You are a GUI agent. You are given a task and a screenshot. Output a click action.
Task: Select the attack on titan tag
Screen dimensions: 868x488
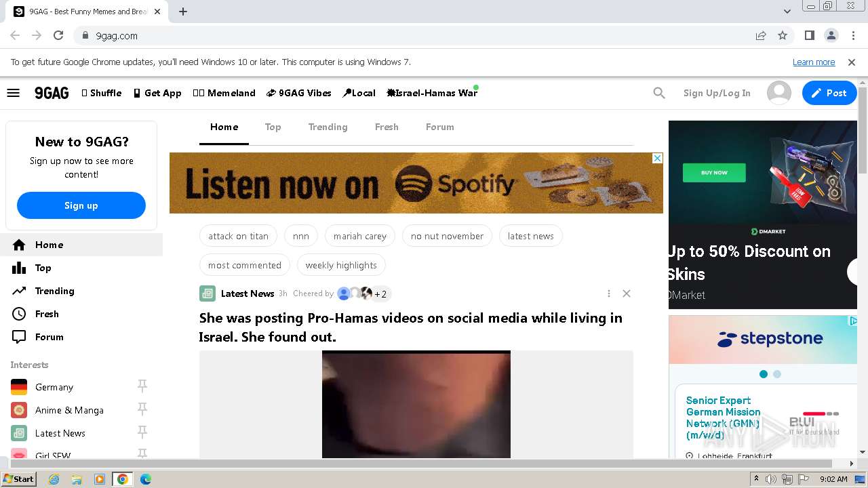[x=238, y=236]
